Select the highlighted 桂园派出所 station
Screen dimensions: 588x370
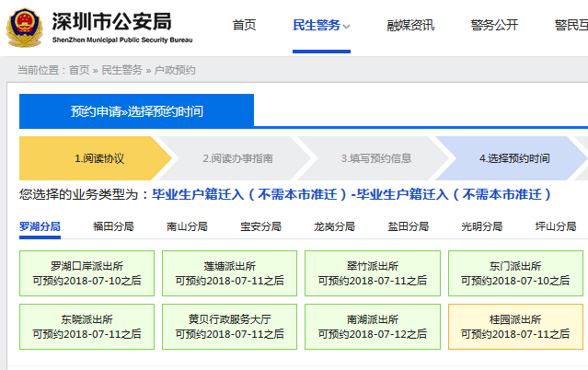pyautogui.click(x=515, y=327)
